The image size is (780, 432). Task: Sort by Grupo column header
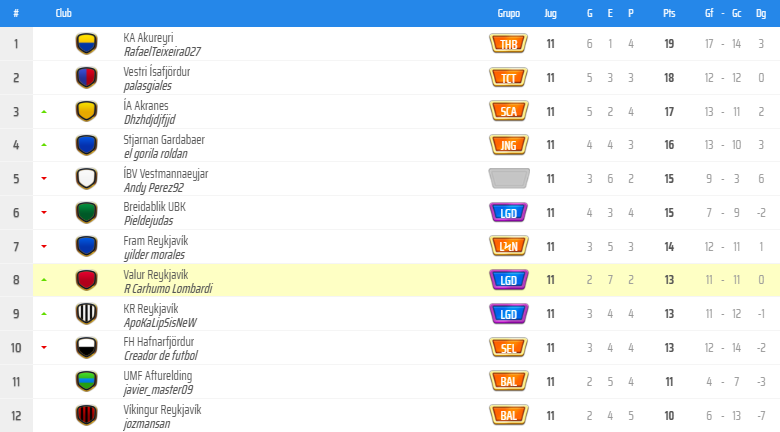click(x=508, y=13)
